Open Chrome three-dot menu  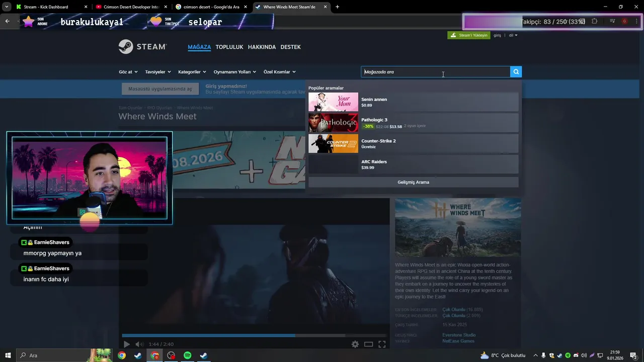tap(636, 21)
